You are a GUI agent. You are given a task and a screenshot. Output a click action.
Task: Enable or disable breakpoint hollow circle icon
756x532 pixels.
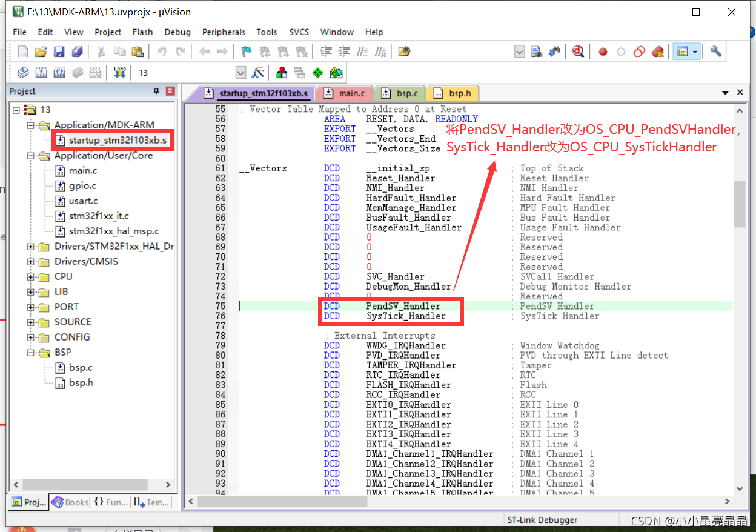tap(621, 52)
